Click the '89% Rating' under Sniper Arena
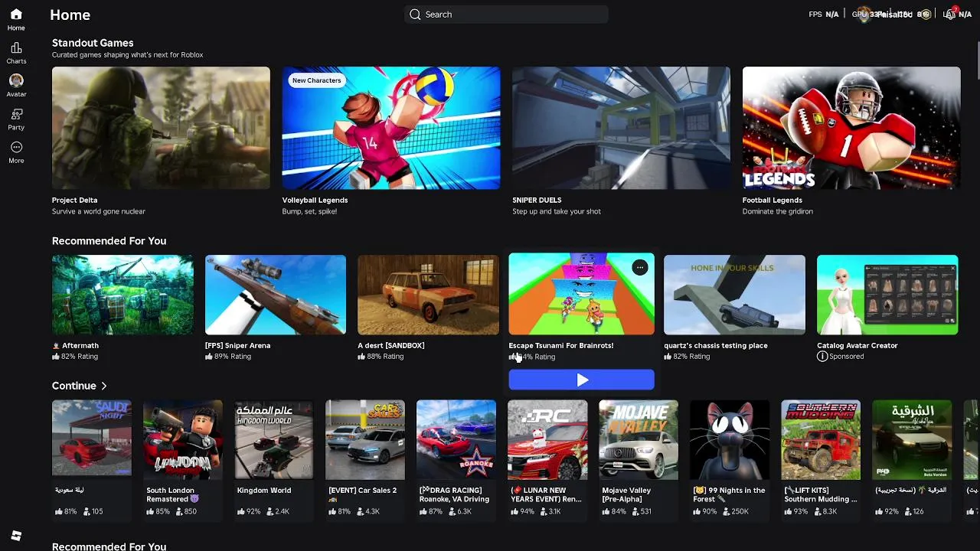The image size is (980, 551). pyautogui.click(x=233, y=357)
